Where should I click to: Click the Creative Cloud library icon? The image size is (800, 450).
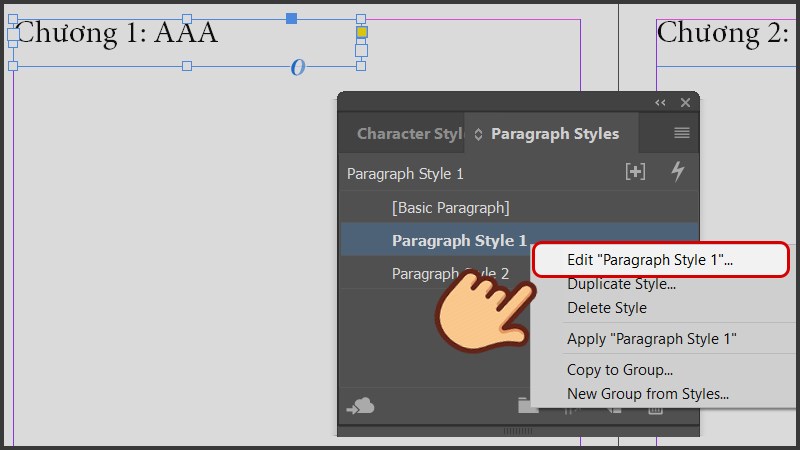[x=361, y=407]
